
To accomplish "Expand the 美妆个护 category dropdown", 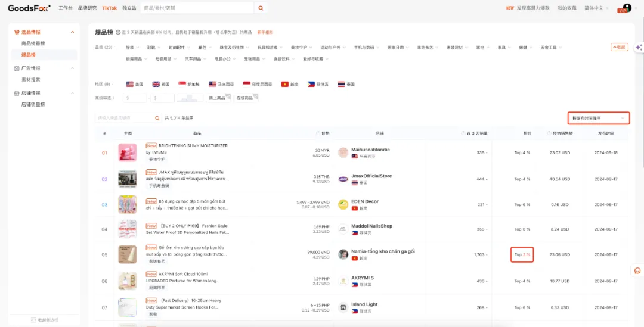I will (302, 48).
